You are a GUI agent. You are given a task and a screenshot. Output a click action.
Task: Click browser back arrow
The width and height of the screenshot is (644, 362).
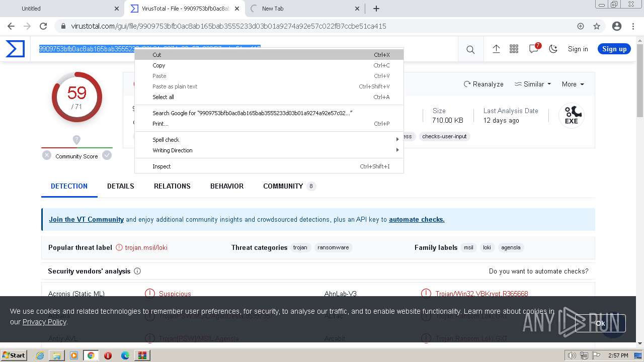(11, 26)
